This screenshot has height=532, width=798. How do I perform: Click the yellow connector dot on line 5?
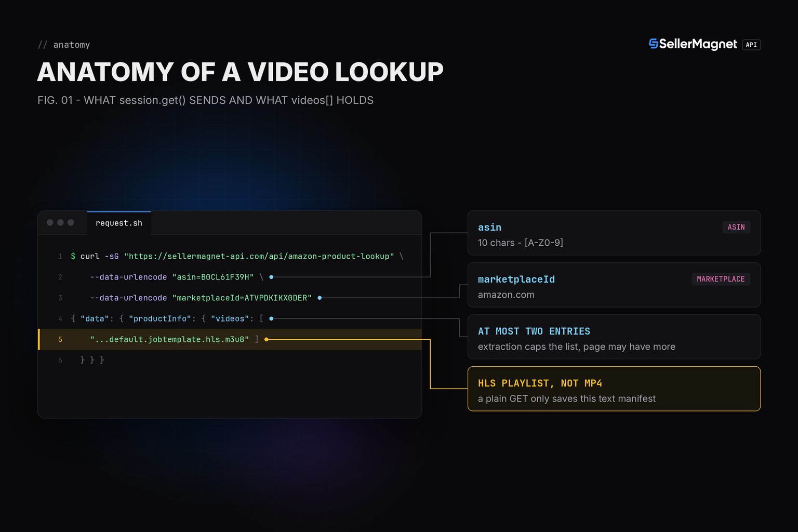pyautogui.click(x=267, y=339)
